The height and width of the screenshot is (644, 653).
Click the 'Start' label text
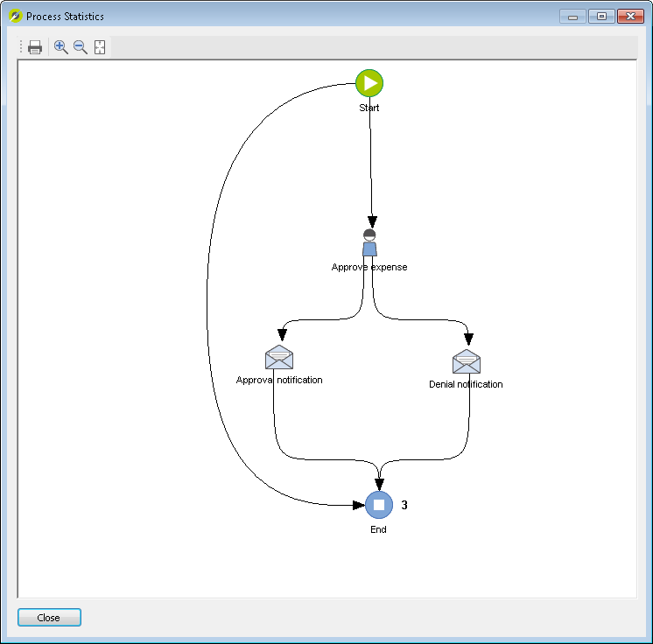[369, 108]
